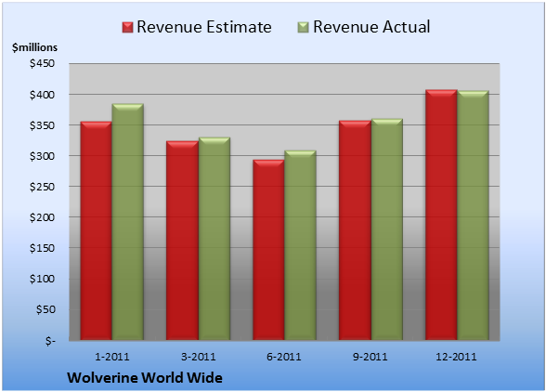
Task: Select the red estimate bar for 9-2011
Action: (355, 230)
